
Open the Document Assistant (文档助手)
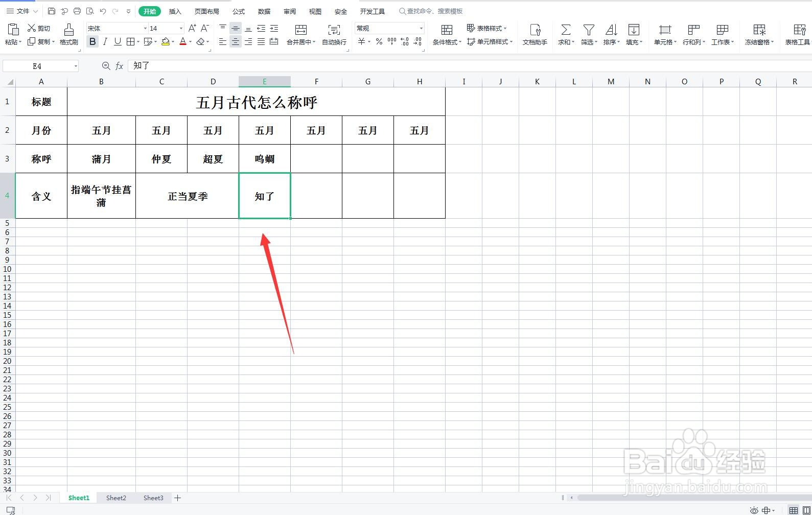coord(535,34)
